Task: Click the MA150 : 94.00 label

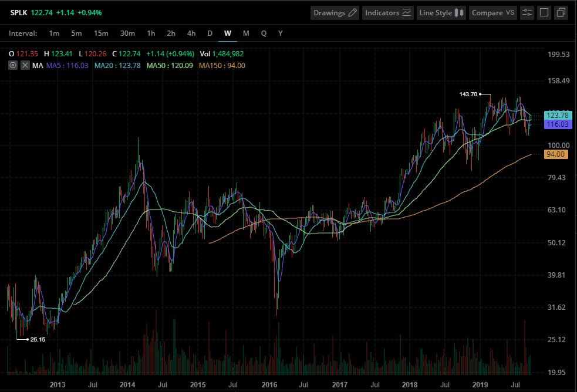Action: (222, 66)
